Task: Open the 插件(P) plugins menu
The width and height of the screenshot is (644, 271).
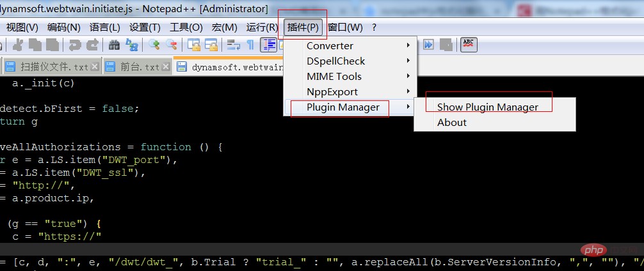Action: [x=303, y=27]
